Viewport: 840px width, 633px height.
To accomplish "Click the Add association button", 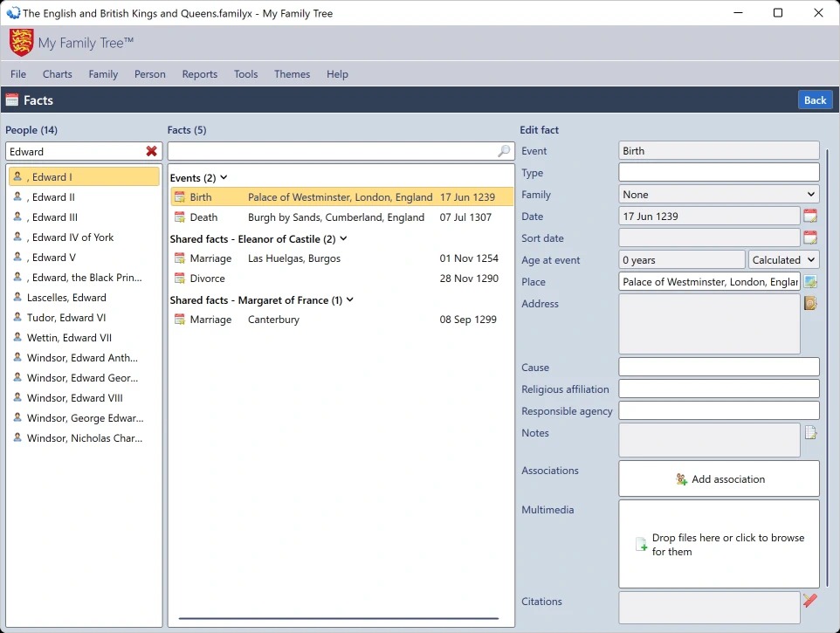I will (x=719, y=479).
